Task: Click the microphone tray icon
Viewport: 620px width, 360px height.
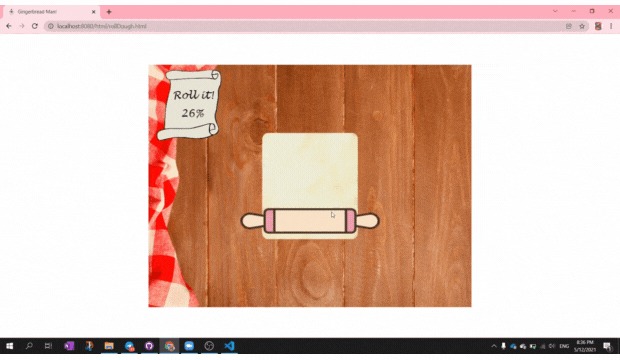Action: 503,346
